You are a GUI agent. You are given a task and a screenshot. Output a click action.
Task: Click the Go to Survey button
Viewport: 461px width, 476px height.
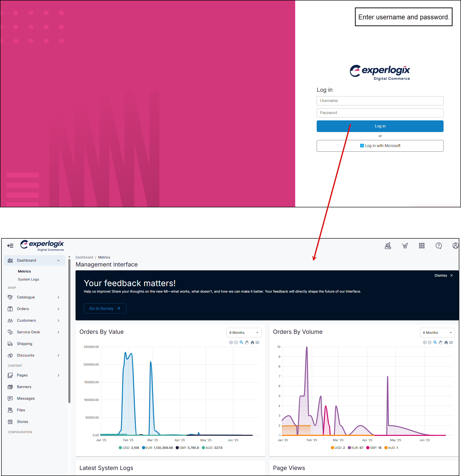pos(105,308)
